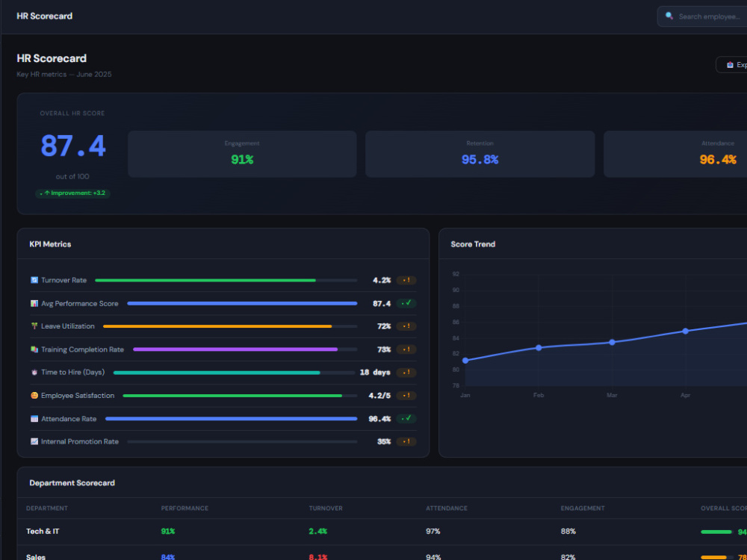Click warning badge beside Internal Promotion 35%
Image resolution: width=747 pixels, height=560 pixels.
(x=406, y=441)
